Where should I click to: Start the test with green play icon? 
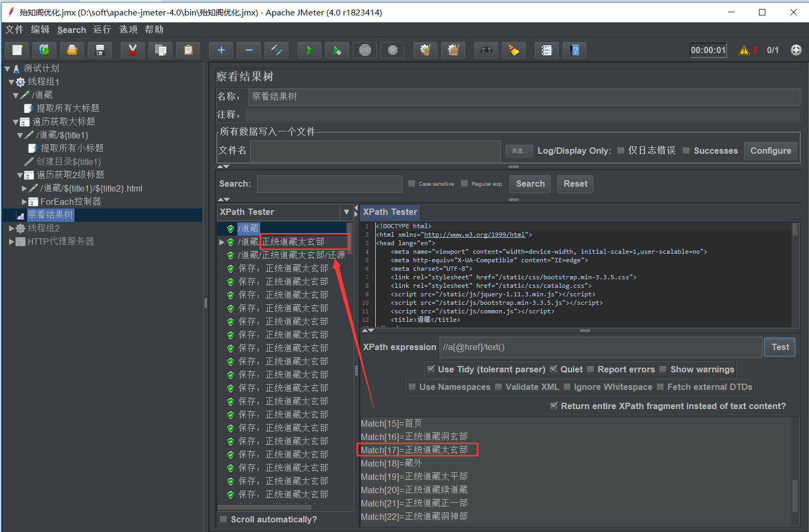click(309, 50)
